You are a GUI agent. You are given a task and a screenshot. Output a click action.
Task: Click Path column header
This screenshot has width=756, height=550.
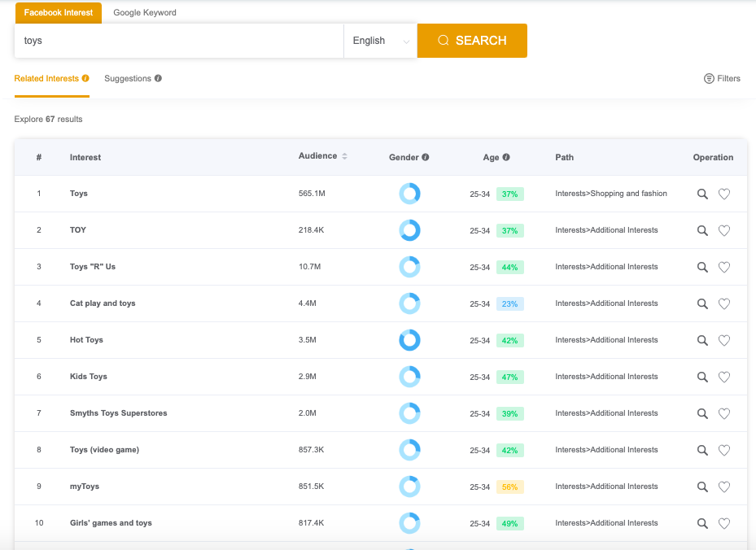click(565, 157)
